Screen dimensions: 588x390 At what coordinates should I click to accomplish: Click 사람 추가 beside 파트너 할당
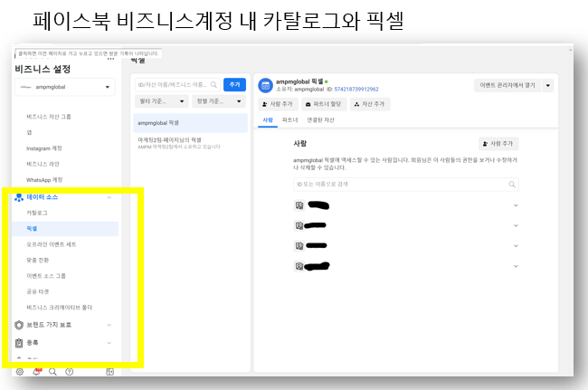coord(278,104)
